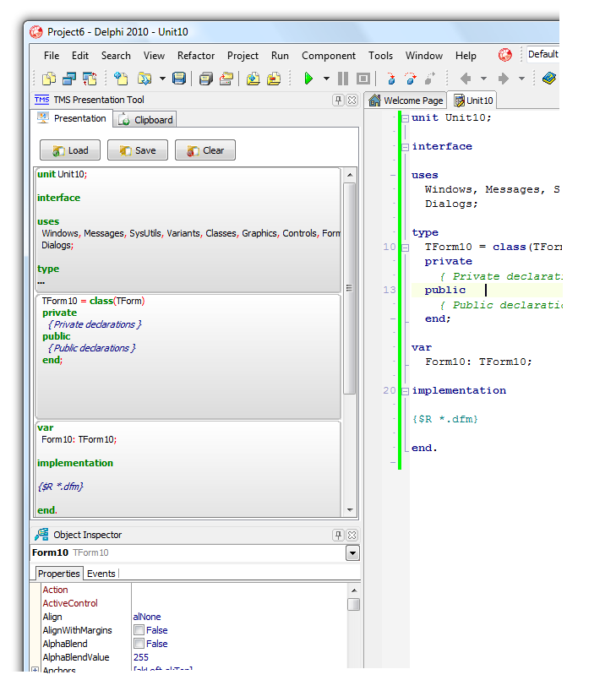616x691 pixels.
Task: Click the Trace Into debug icon
Action: (x=390, y=79)
